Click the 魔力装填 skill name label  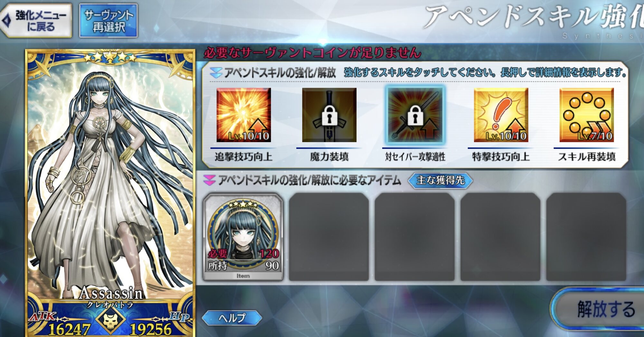pos(329,157)
